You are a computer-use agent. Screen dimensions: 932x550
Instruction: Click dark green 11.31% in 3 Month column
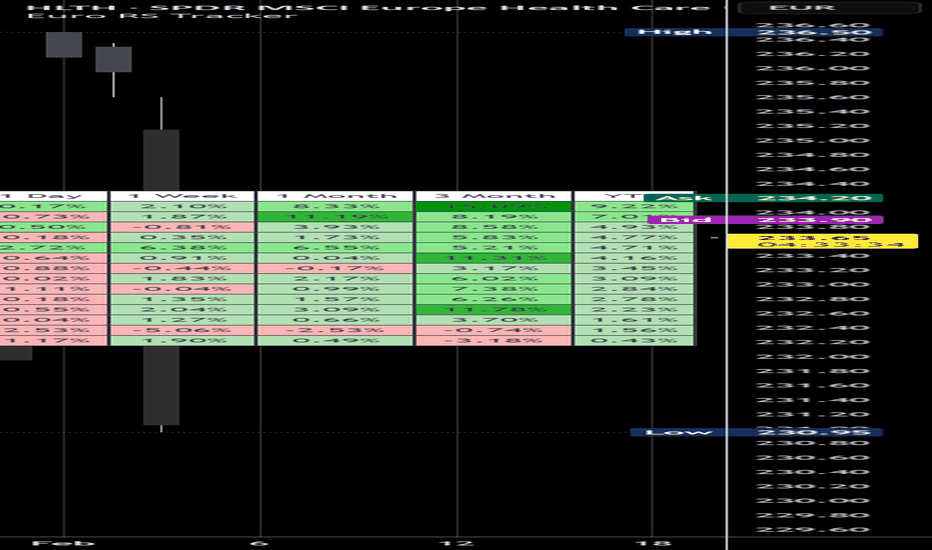click(x=493, y=258)
